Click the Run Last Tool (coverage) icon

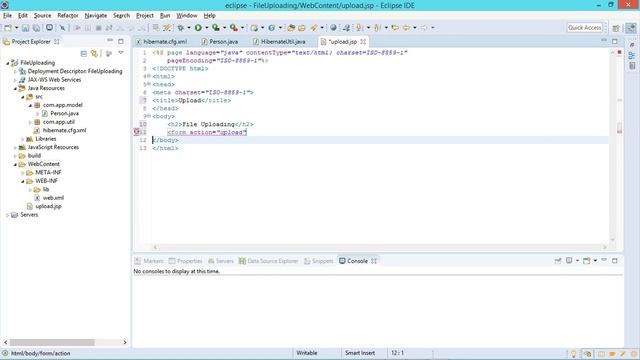tap(216, 28)
